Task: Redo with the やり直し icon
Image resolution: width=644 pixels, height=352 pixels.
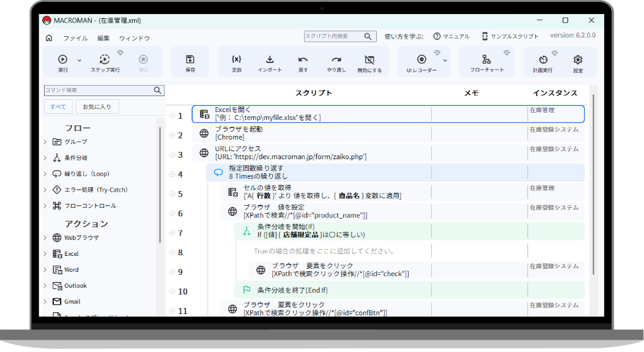Action: coord(336,63)
